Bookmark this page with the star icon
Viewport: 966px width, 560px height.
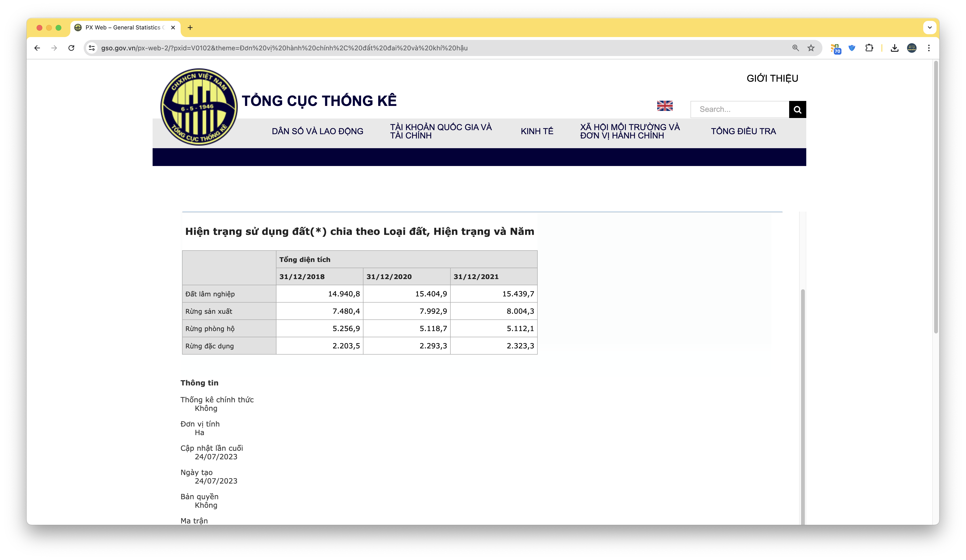click(x=811, y=48)
